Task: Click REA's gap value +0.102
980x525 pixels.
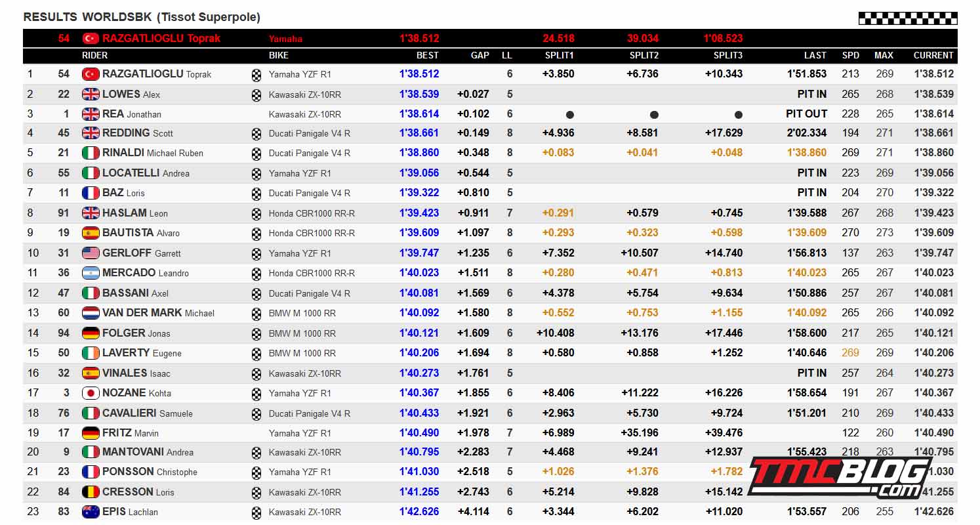Action: pos(473,114)
